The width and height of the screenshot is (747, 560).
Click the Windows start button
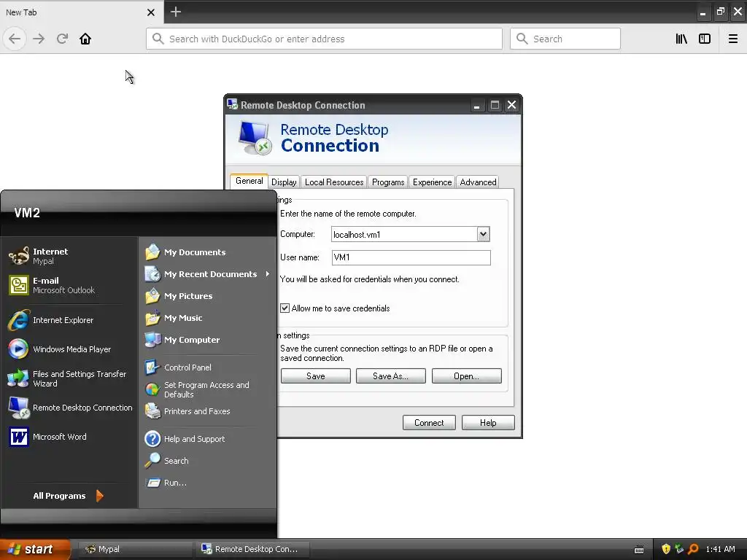pyautogui.click(x=34, y=549)
